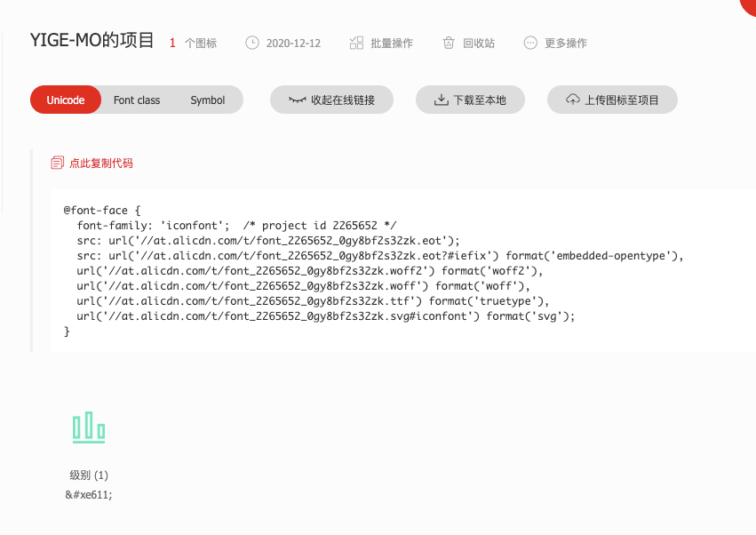Viewport: 756px width, 535px height.
Task: Click the @font-face code line
Action: 102,211
